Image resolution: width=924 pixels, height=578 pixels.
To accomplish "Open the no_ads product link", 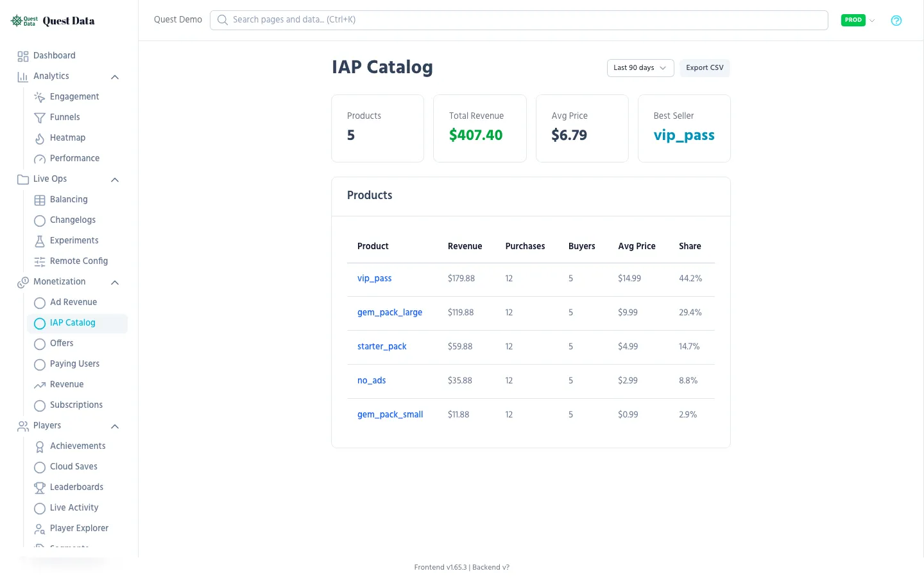I will coord(372,381).
